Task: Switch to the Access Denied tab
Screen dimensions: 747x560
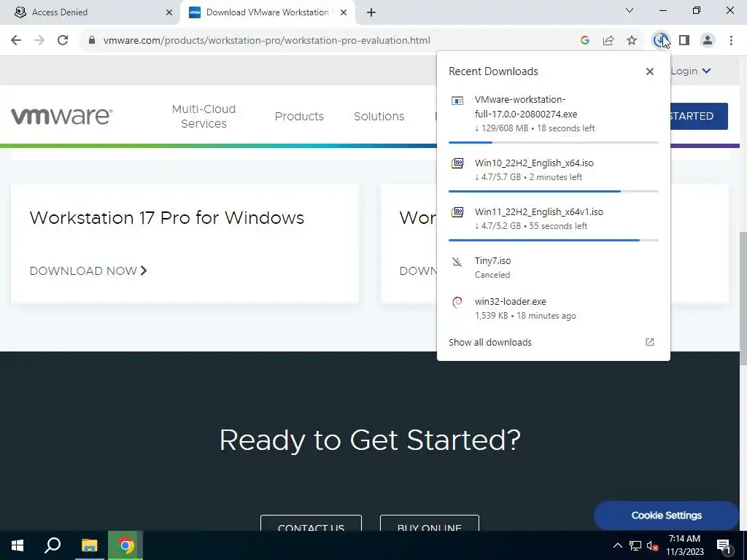Action: coord(90,12)
